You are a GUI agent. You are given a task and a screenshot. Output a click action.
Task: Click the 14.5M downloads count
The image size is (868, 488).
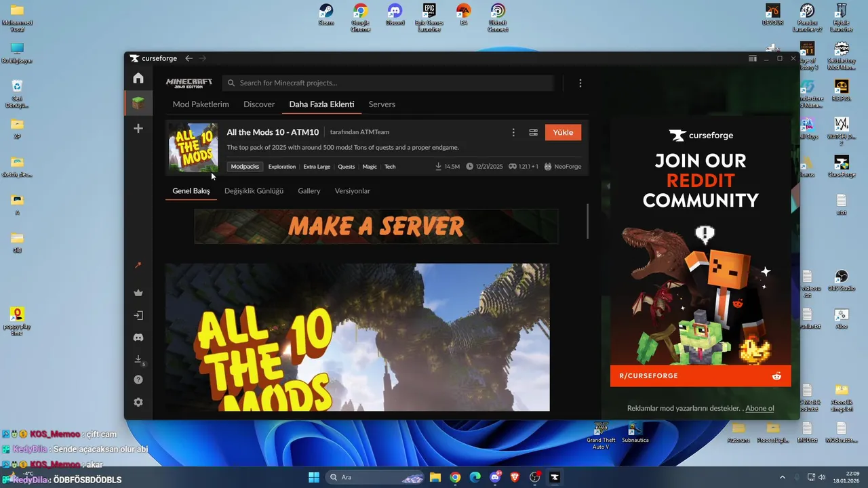tap(447, 167)
